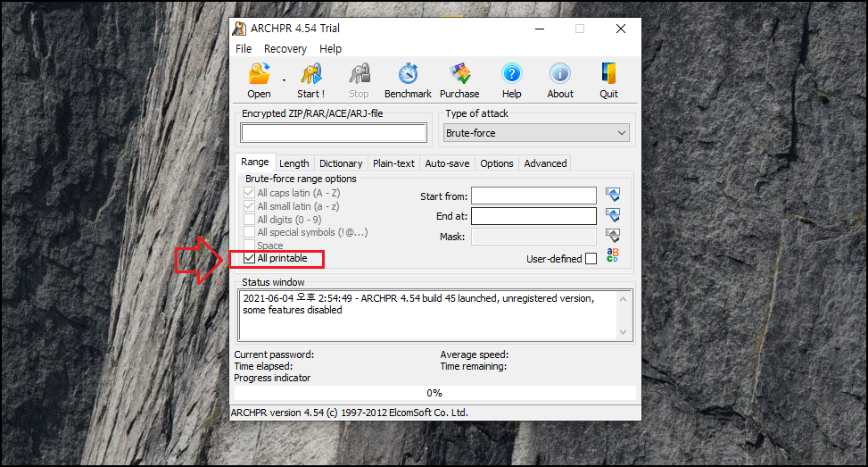This screenshot has width=868, height=467.
Task: Toggle All small latin (a - z) checkbox
Action: (250, 206)
